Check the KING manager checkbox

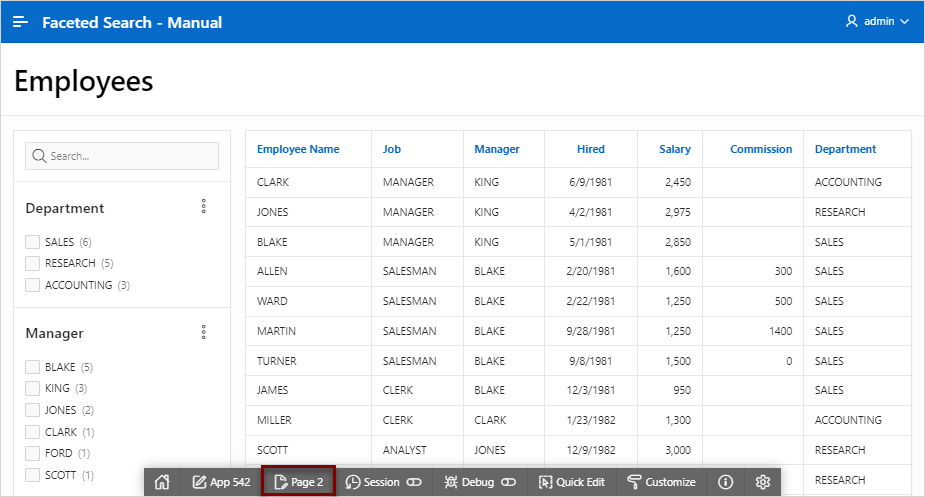point(32,388)
